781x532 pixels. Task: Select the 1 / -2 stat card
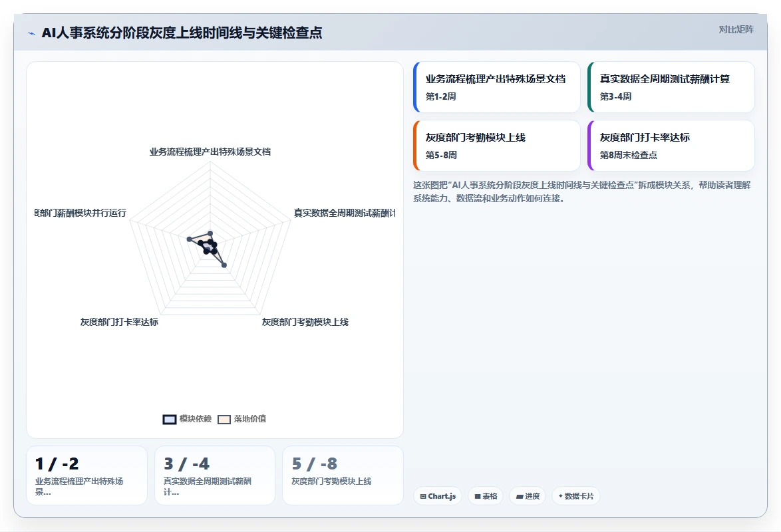(x=86, y=475)
